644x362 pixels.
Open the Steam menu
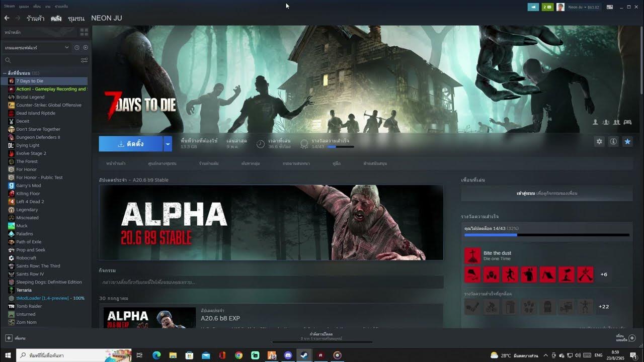point(9,7)
